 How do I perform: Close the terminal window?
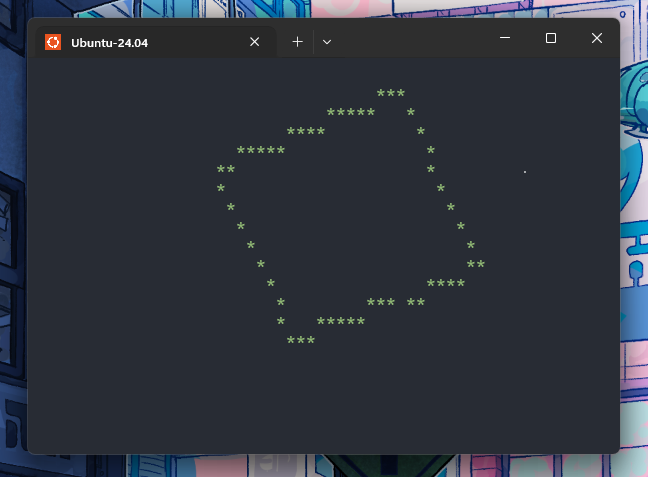(x=597, y=38)
